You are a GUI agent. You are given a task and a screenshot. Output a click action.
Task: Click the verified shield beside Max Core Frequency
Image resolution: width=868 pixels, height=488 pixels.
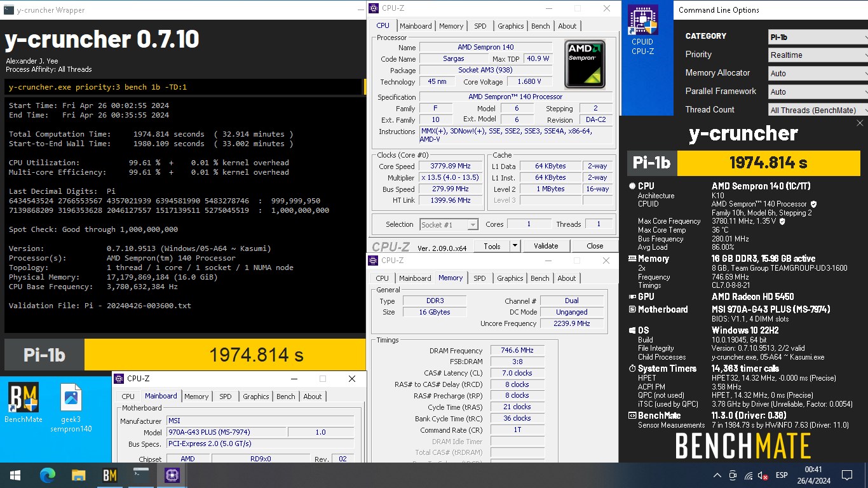(x=782, y=221)
